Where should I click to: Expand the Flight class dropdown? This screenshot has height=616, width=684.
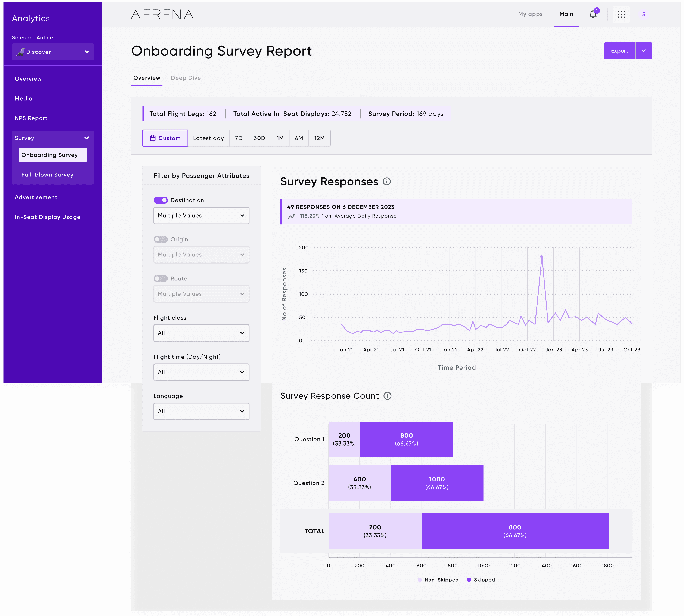point(201,333)
